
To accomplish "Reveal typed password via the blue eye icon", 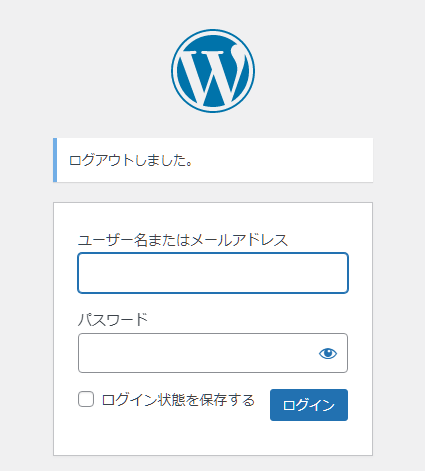I will [x=328, y=353].
